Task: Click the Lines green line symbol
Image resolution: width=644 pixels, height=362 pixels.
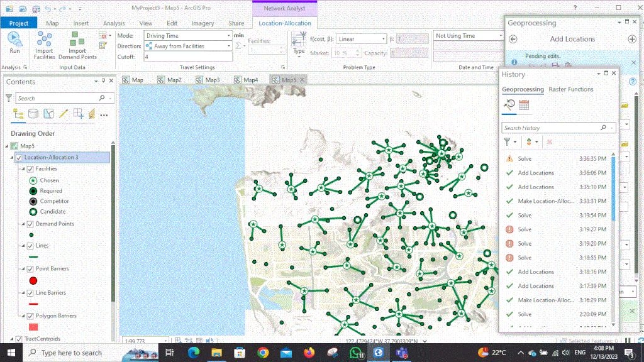Action: [33, 257]
